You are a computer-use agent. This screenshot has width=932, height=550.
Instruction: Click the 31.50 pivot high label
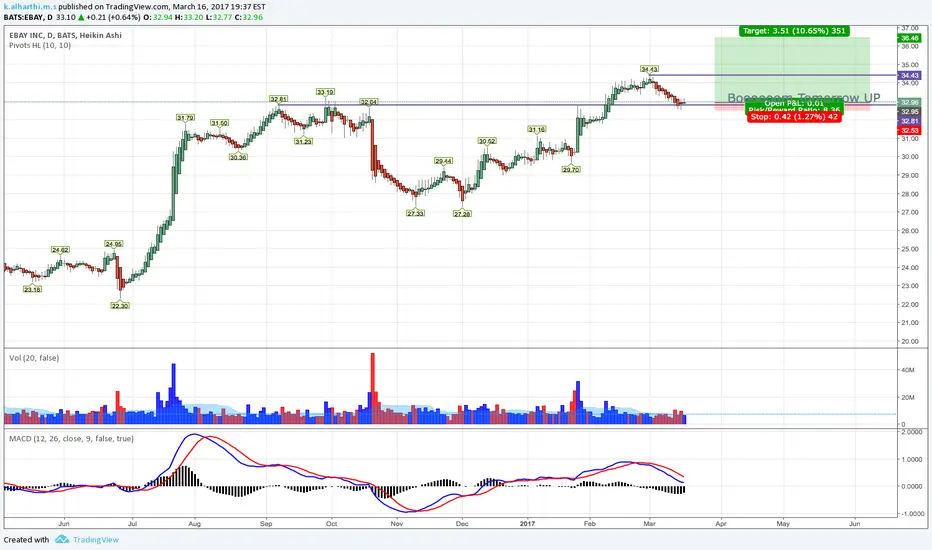click(x=219, y=123)
